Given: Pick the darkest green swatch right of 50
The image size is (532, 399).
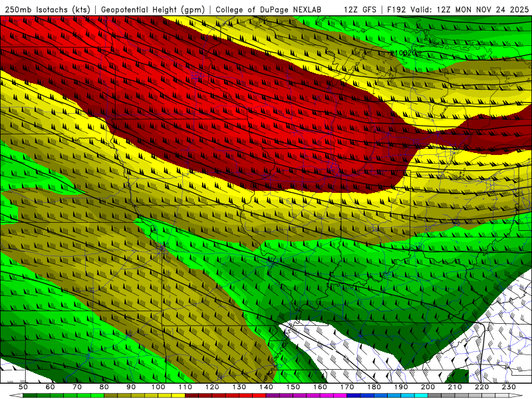Looking at the screenshot, I should (30, 396).
